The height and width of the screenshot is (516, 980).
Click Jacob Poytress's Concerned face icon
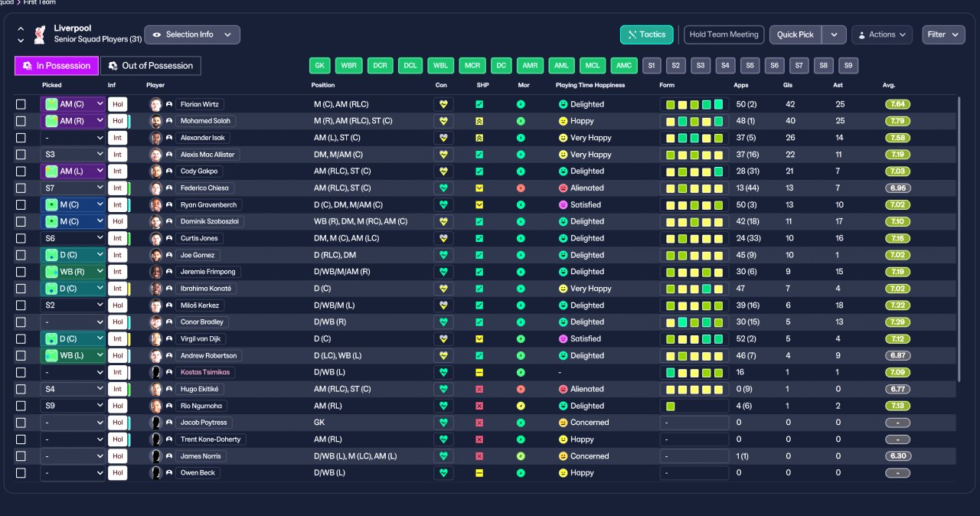(x=563, y=423)
